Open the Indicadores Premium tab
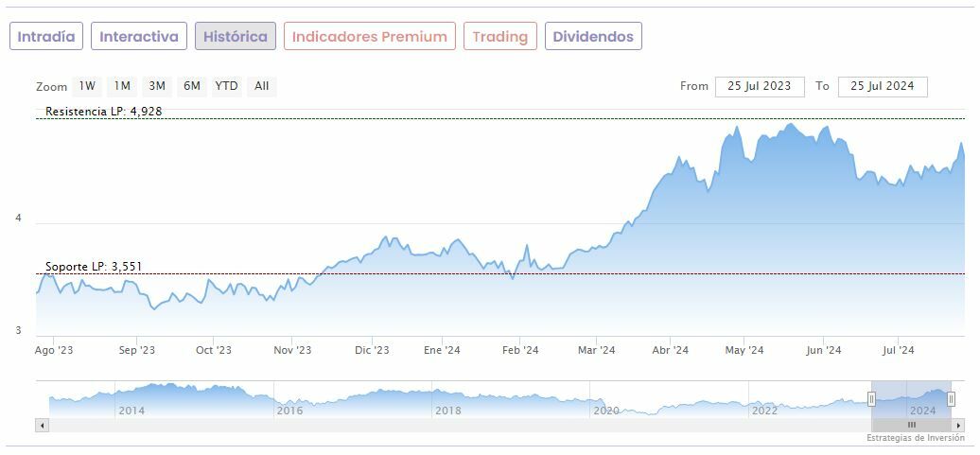The width and height of the screenshot is (980, 455). click(x=369, y=37)
